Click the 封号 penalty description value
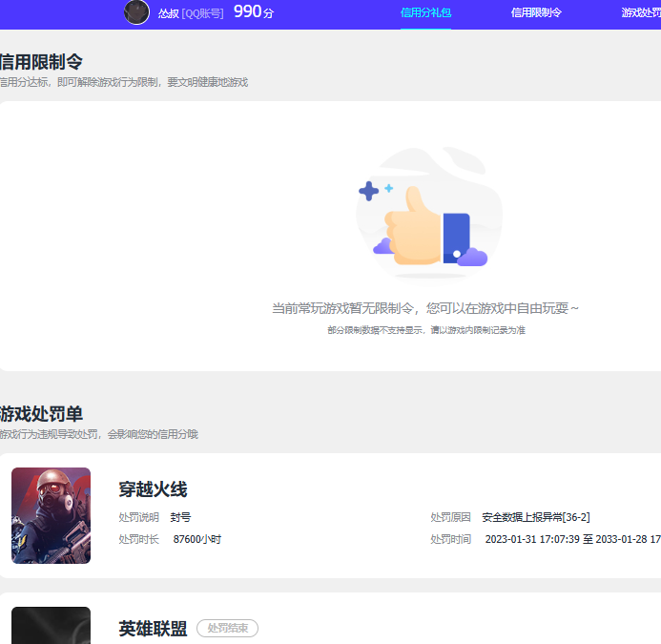Viewport: 661px width, 644px height. click(181, 517)
